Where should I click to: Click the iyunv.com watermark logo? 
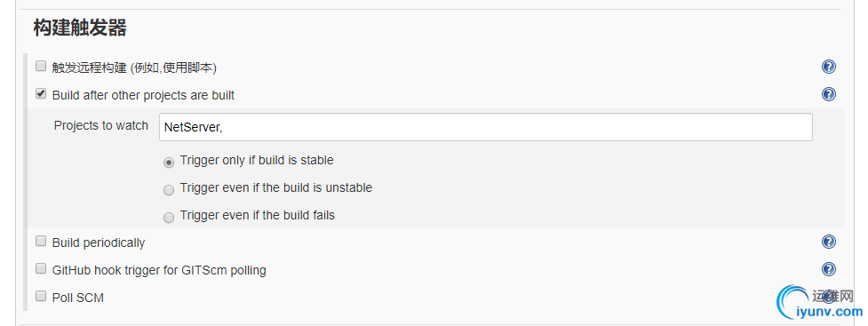[x=820, y=303]
